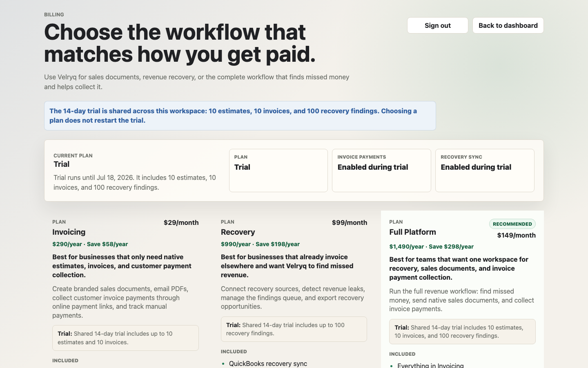
Task: Click "Everything in Invoicing" list item
Action: point(430,365)
